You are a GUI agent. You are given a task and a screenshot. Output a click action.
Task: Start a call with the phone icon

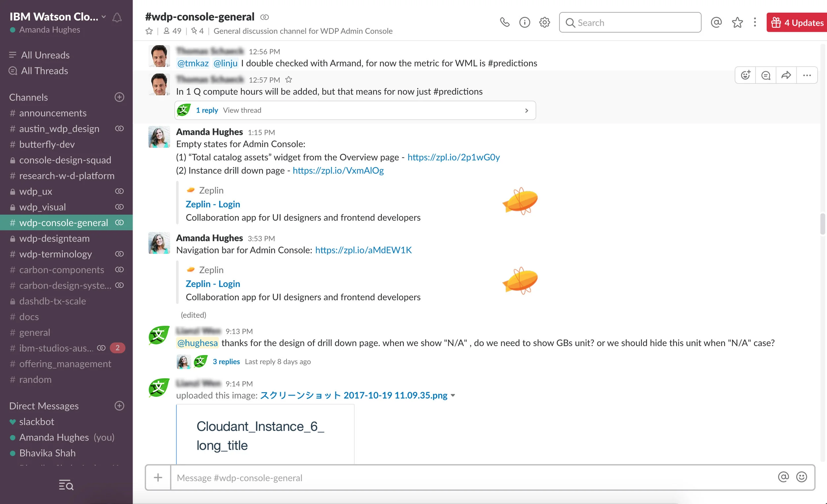(x=504, y=22)
